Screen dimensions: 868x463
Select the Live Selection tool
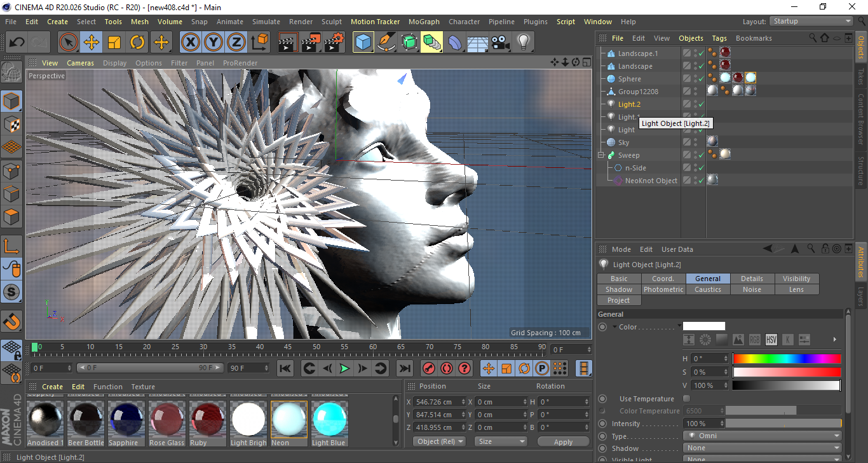click(x=69, y=43)
